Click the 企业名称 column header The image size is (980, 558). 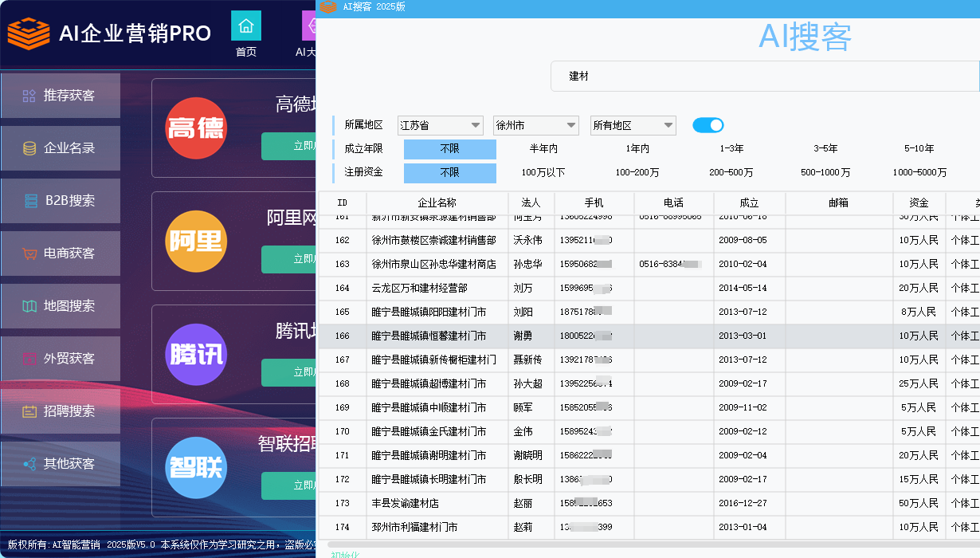point(437,203)
